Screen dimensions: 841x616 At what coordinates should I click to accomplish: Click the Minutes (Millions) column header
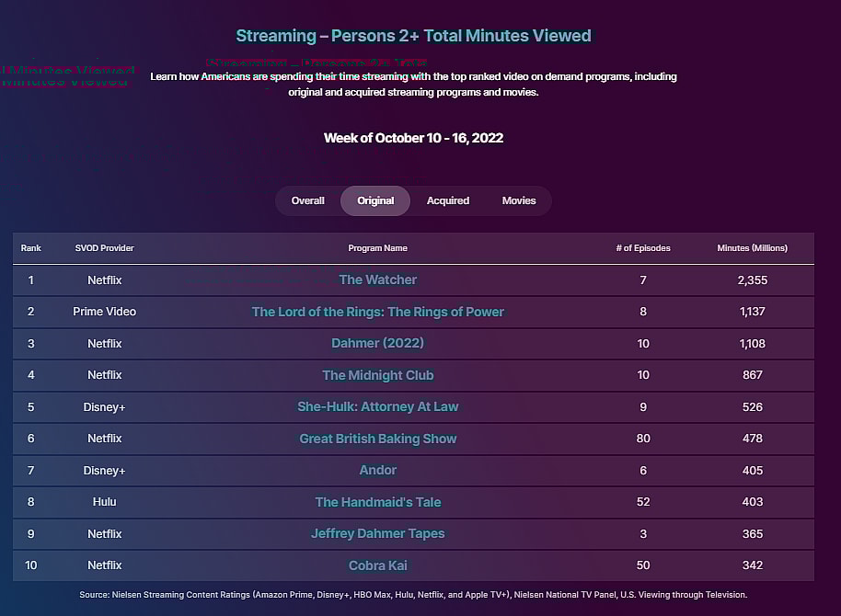coord(752,248)
